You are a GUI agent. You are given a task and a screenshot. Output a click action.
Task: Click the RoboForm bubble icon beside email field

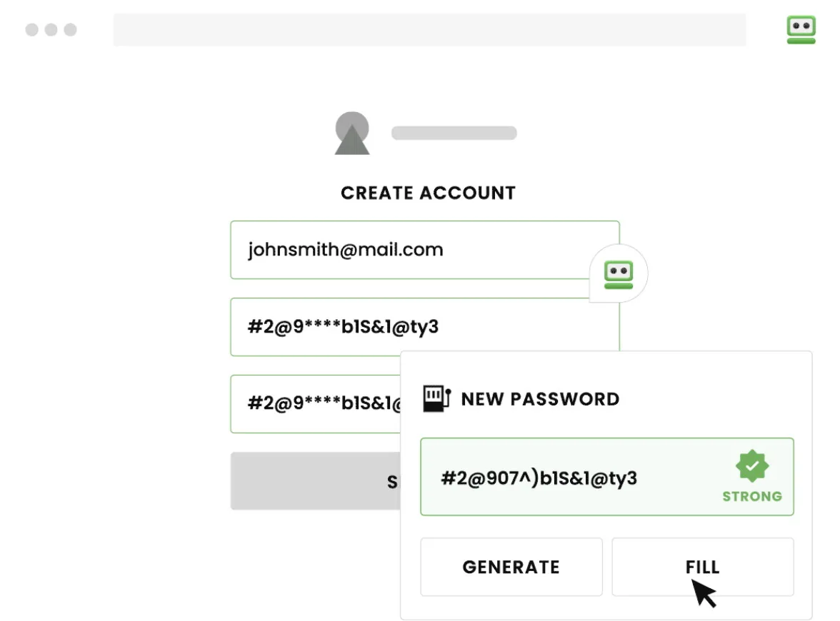tap(619, 274)
